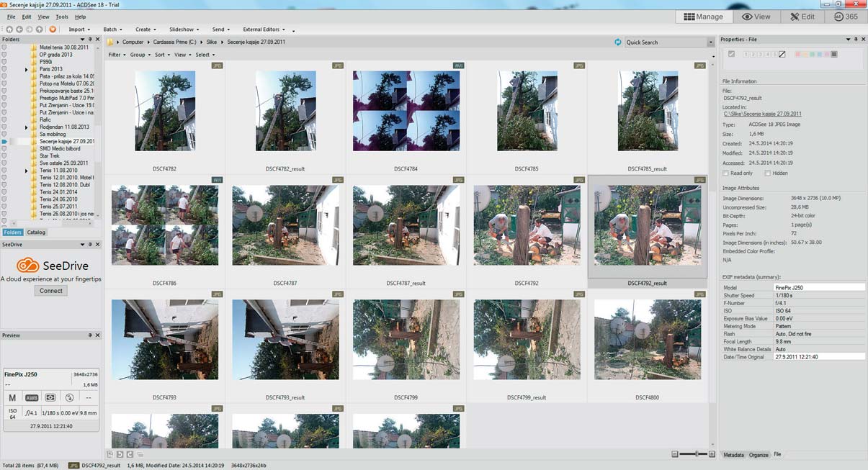Open the Filter dropdown

[116, 55]
